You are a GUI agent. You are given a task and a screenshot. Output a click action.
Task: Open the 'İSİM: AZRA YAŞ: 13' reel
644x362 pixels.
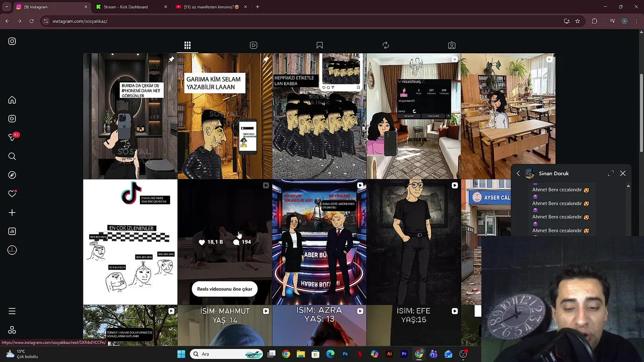click(x=319, y=326)
